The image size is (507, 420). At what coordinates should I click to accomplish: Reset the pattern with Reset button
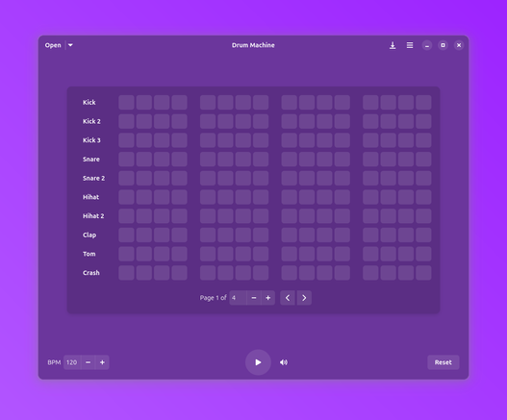443,362
